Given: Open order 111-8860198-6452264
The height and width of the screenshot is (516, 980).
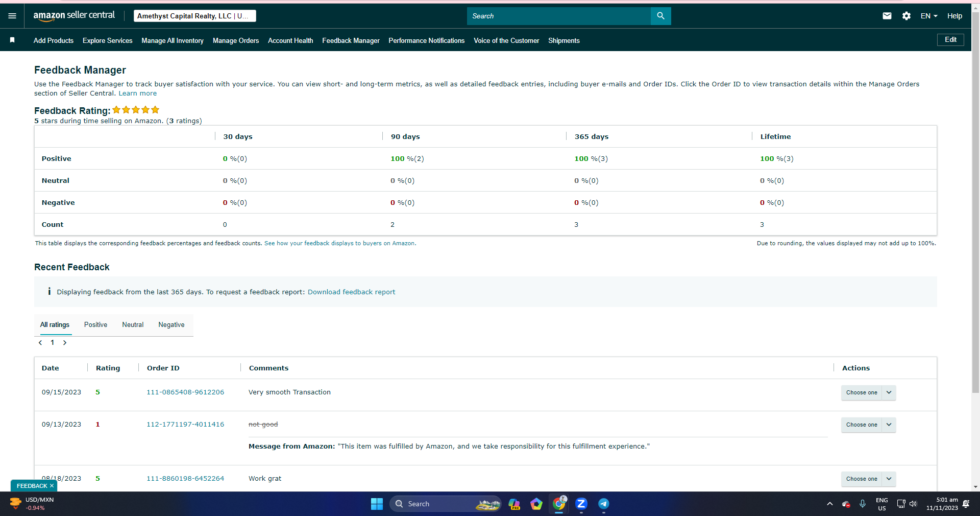Looking at the screenshot, I should (185, 479).
